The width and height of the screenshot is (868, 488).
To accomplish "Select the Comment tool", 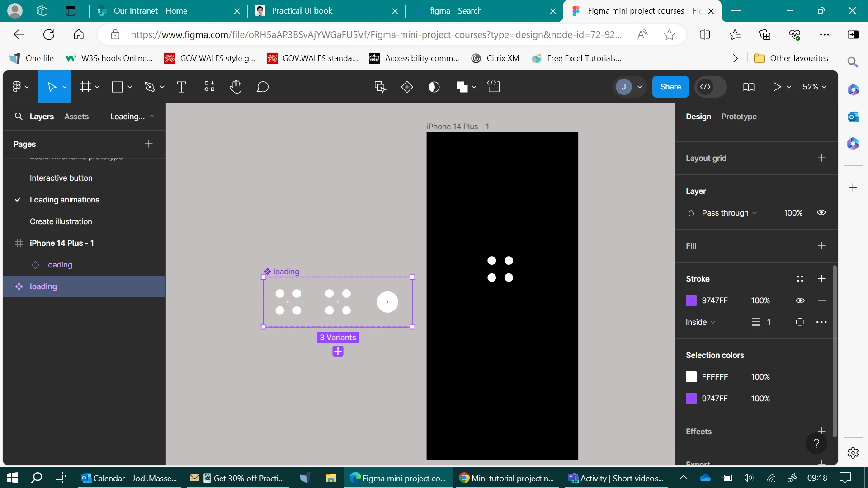I will point(263,87).
